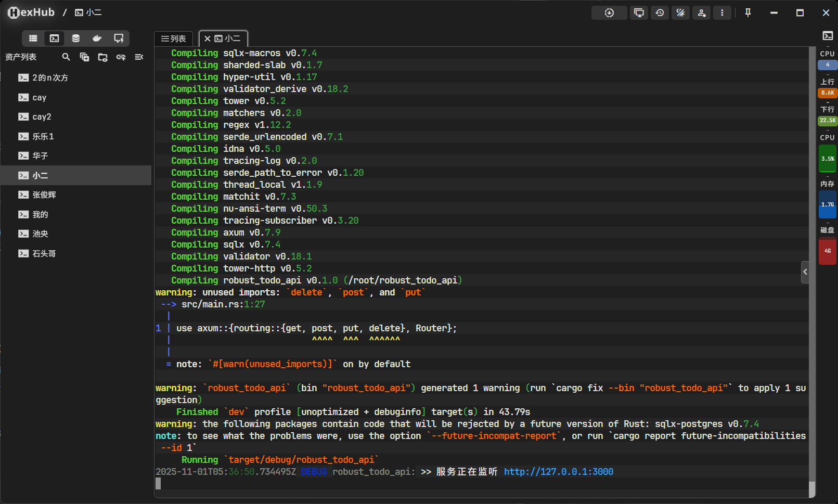Image resolution: width=838 pixels, height=504 pixels.
Task: Click the 资产列表 header label
Action: (21, 57)
